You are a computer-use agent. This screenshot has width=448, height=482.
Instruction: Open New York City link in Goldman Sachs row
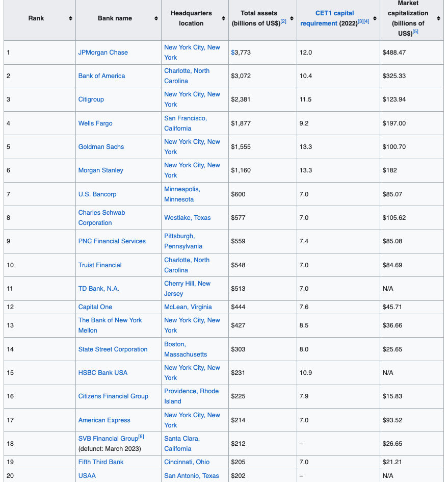pos(192,146)
